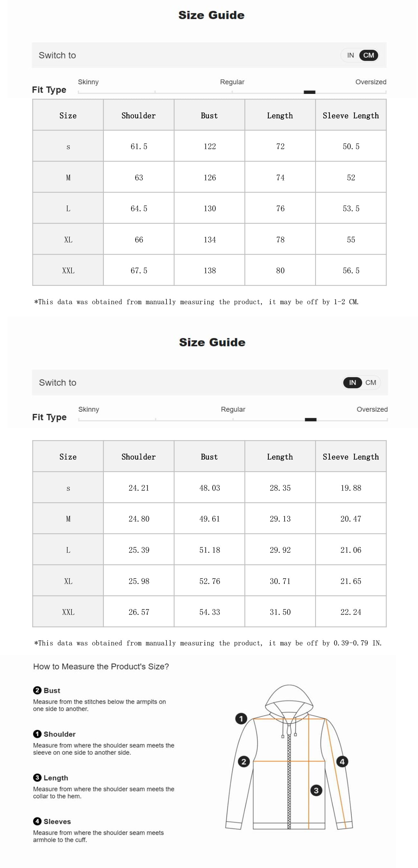Click the numbered bullet beside the Sleeves instructions
The width and height of the screenshot is (418, 868).
(37, 821)
